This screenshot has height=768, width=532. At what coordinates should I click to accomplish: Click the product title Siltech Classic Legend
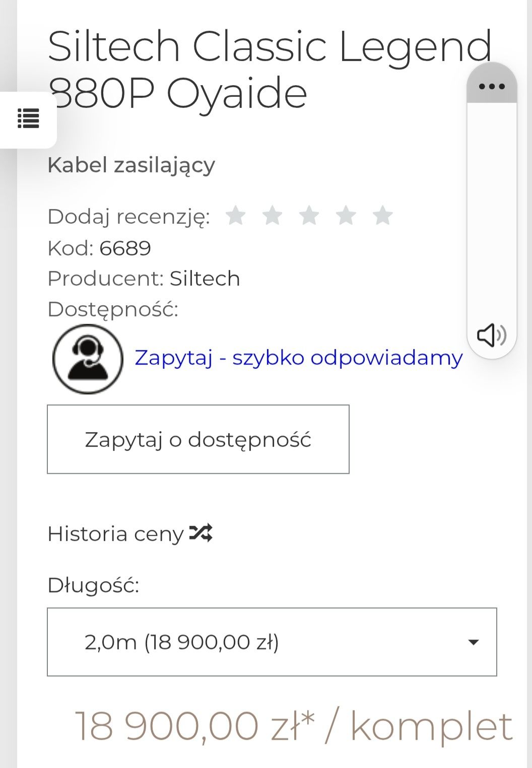pos(270,46)
